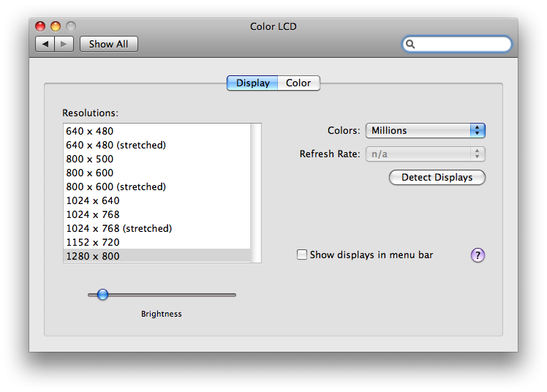The width and height of the screenshot is (547, 392).
Task: Go forward with the right arrow button
Action: [64, 44]
